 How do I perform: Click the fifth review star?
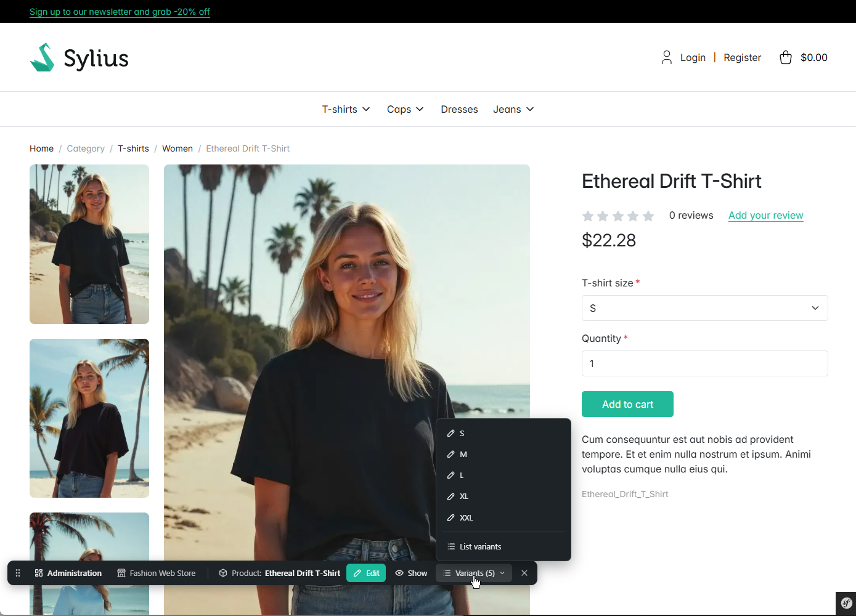click(648, 216)
